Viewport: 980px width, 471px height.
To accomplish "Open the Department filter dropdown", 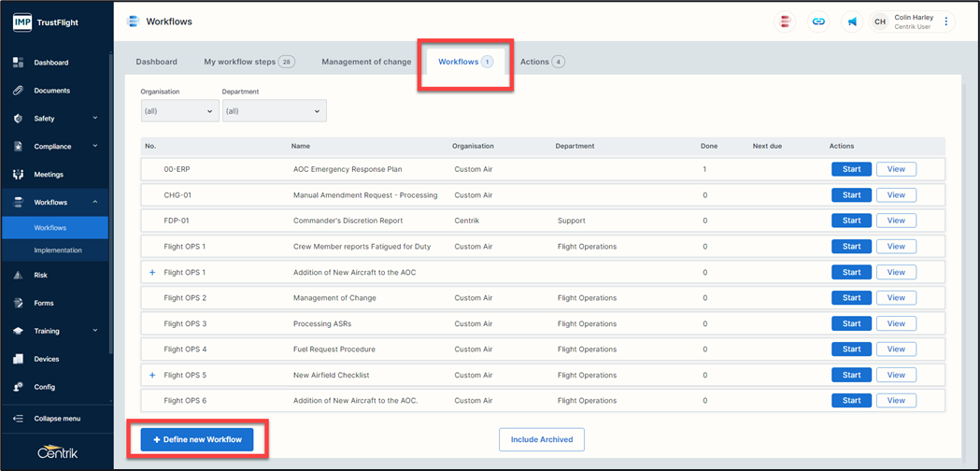I will (x=274, y=111).
